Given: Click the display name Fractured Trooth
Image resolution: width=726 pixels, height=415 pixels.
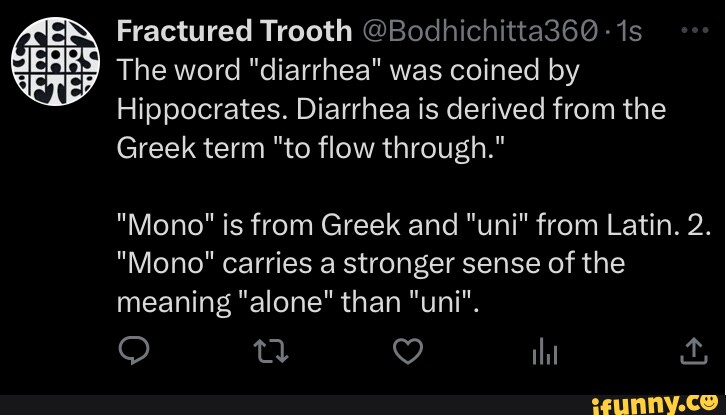Looking at the screenshot, I should click(x=234, y=33).
